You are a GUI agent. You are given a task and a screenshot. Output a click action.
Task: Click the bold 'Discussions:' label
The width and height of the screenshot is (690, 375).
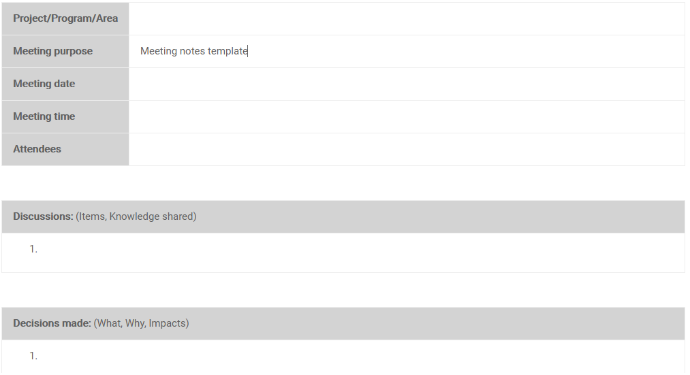tap(43, 217)
